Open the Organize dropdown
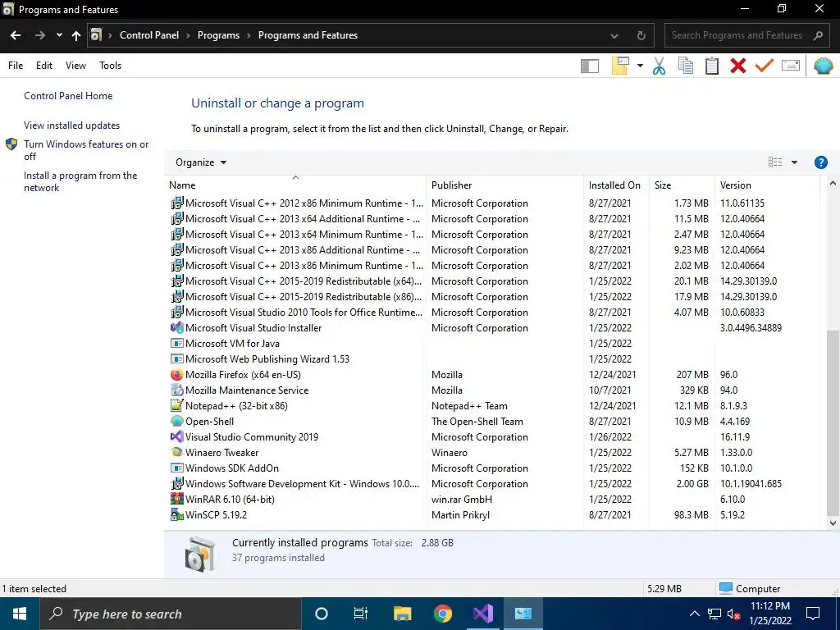840x630 pixels. point(201,162)
